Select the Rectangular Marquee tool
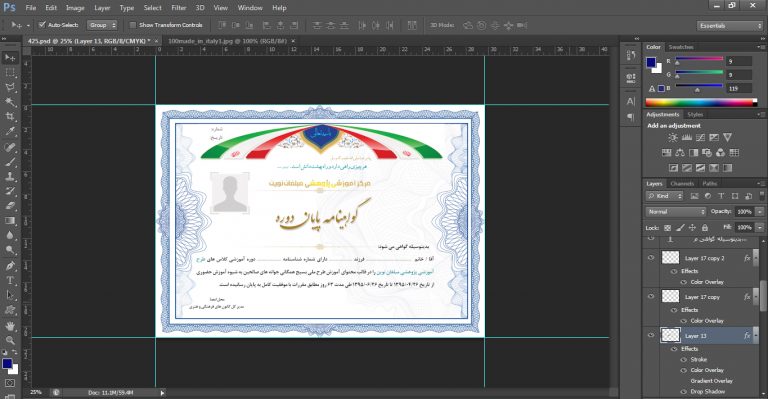 coord(10,72)
